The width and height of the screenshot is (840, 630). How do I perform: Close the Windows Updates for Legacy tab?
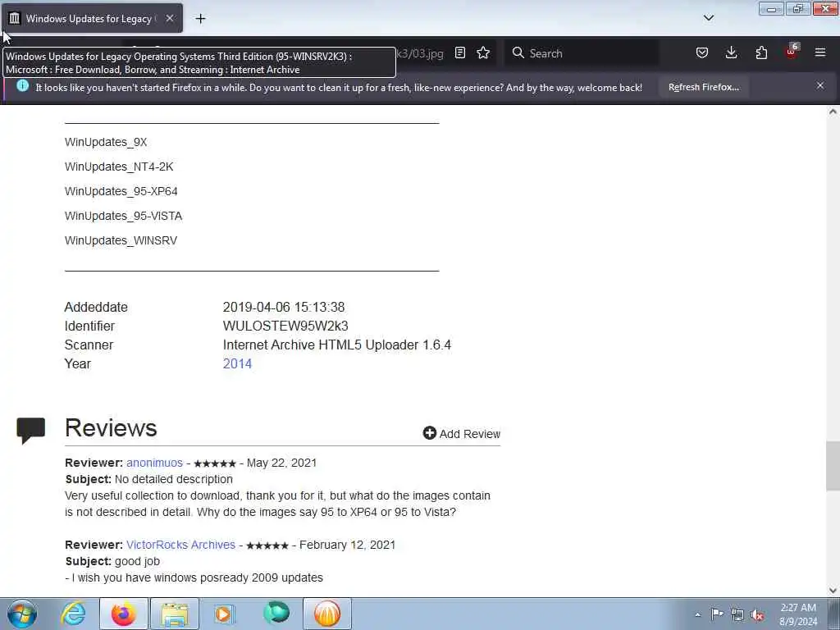(x=169, y=19)
